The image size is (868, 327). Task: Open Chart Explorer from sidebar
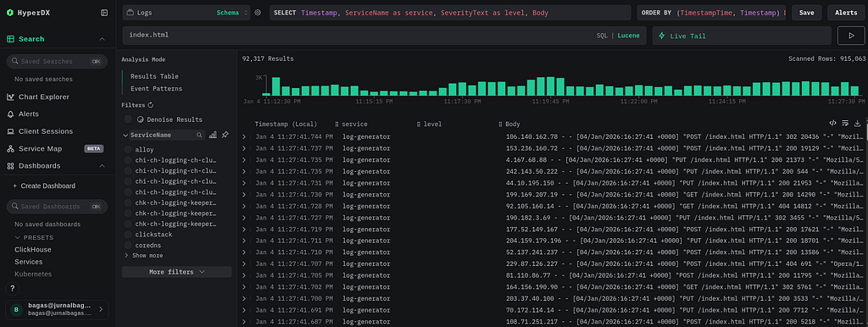pos(44,97)
